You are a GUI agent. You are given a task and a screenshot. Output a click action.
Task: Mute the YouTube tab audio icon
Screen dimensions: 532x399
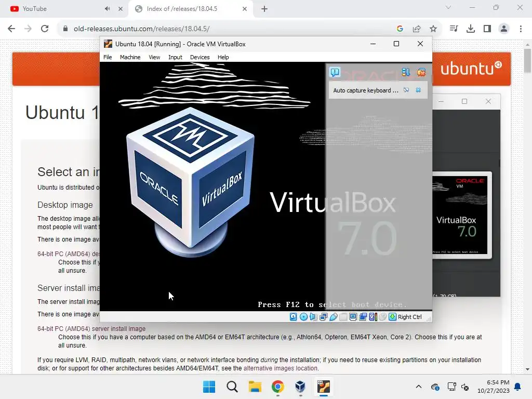107,9
